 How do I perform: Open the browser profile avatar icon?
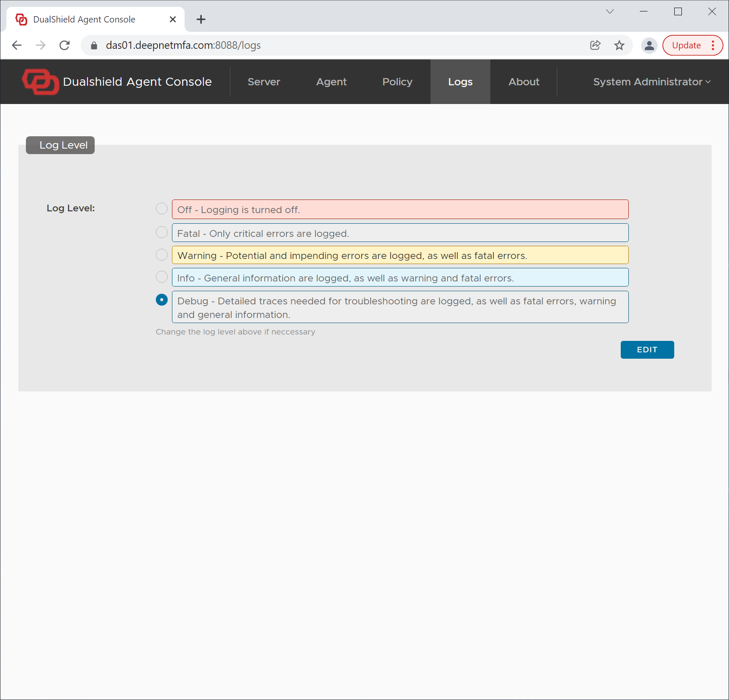[x=649, y=45]
